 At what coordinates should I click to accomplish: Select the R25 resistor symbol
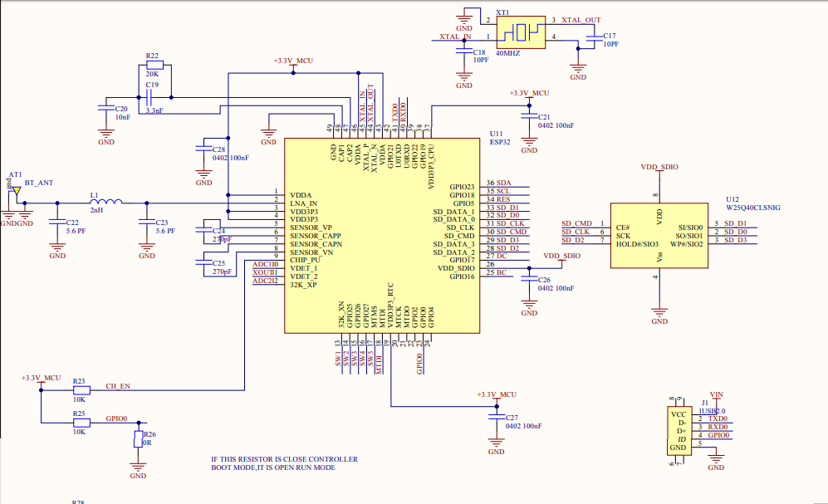point(81,423)
